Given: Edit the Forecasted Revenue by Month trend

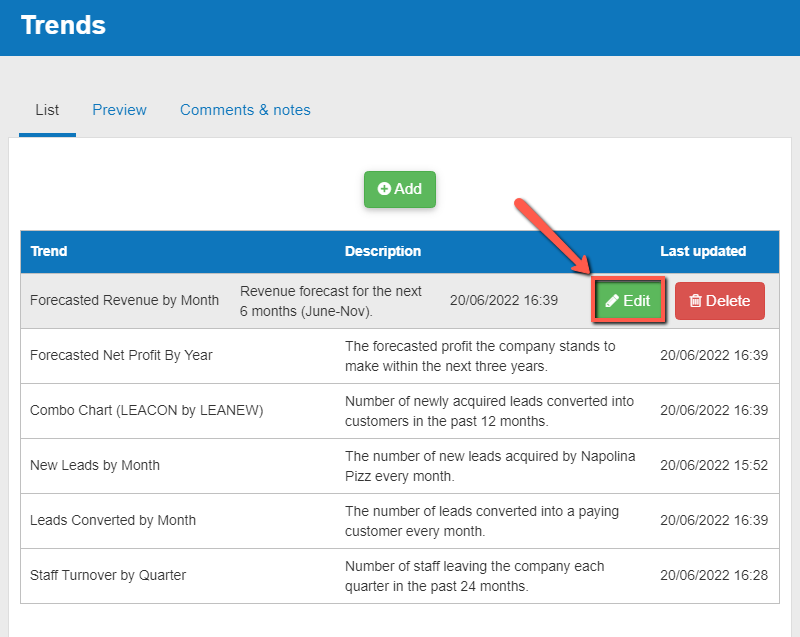Looking at the screenshot, I should point(628,299).
